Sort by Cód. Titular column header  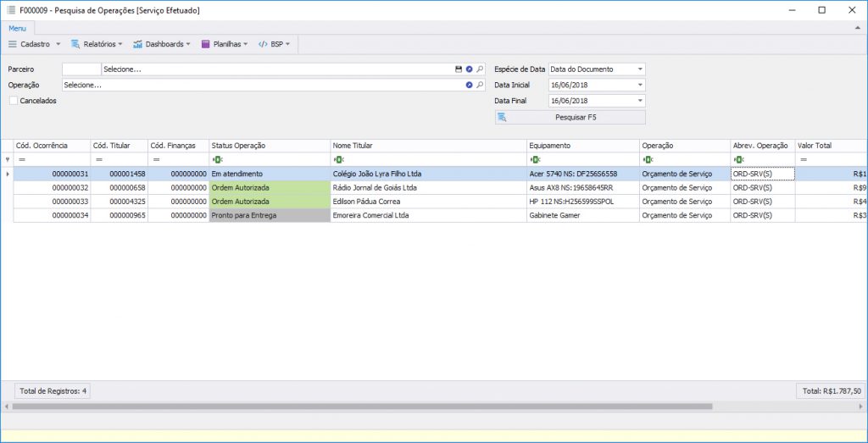119,146
